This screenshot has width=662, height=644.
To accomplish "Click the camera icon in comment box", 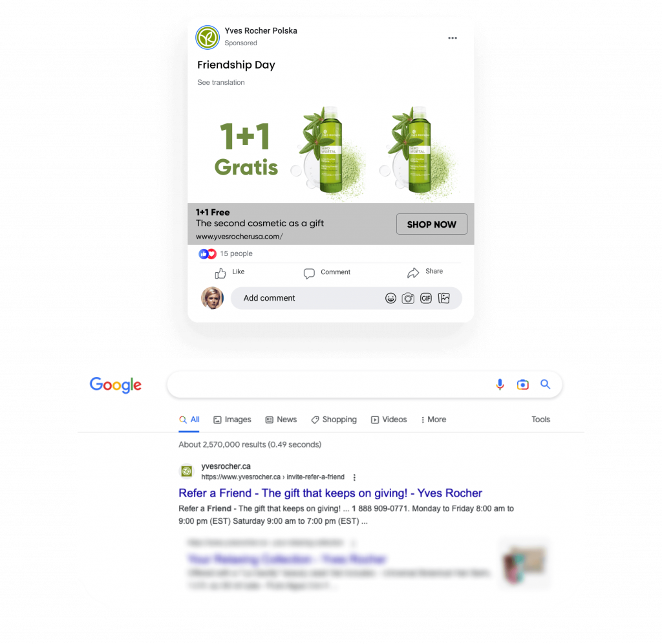I will (x=408, y=298).
